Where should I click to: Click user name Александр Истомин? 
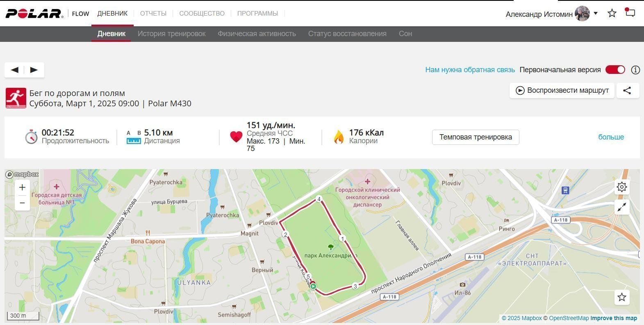[x=539, y=14]
